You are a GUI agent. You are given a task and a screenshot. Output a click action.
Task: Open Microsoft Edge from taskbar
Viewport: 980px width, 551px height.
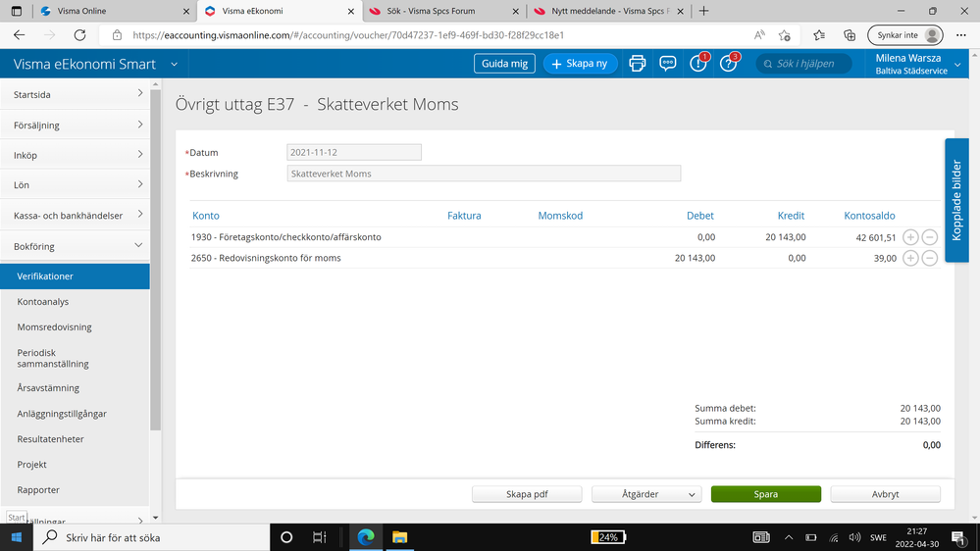(366, 537)
